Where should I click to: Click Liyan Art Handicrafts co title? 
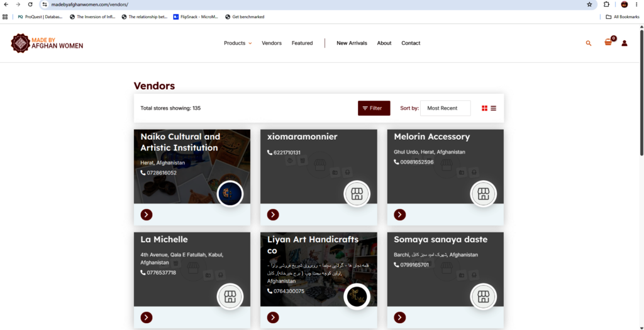(x=313, y=245)
